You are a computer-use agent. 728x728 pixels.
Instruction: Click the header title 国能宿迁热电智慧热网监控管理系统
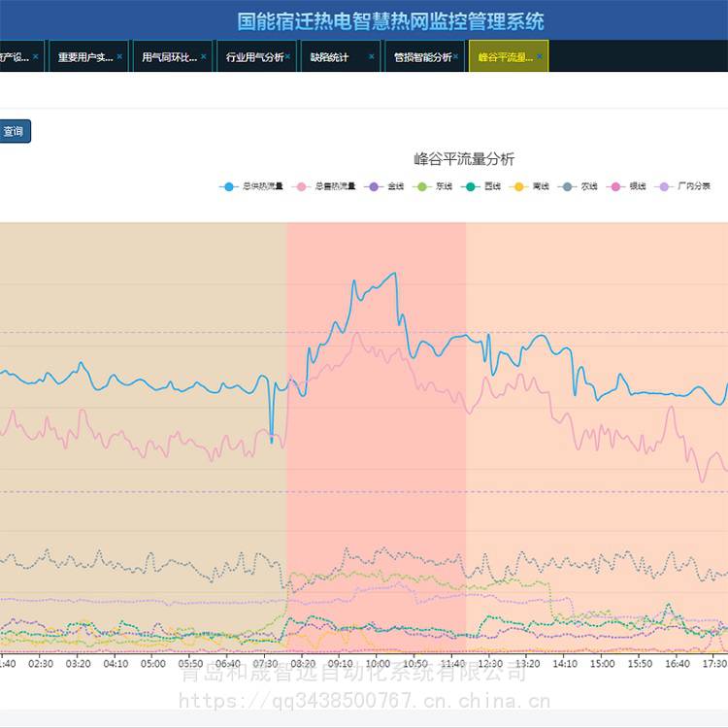coord(390,21)
